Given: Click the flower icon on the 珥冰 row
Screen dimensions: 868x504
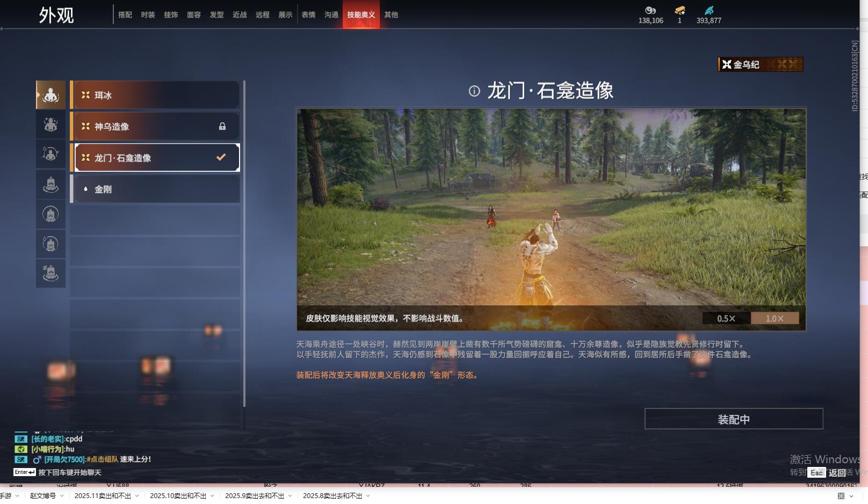Looking at the screenshot, I should (x=85, y=95).
